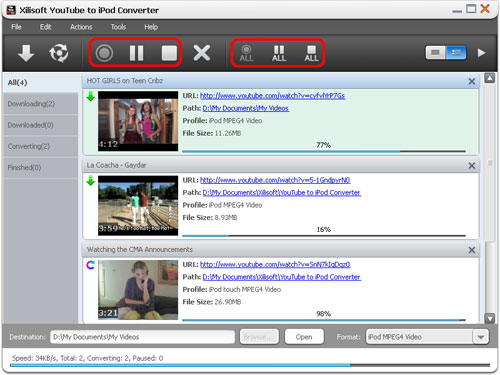Click the 77% progress bar
The image size is (500, 375).
(324, 151)
